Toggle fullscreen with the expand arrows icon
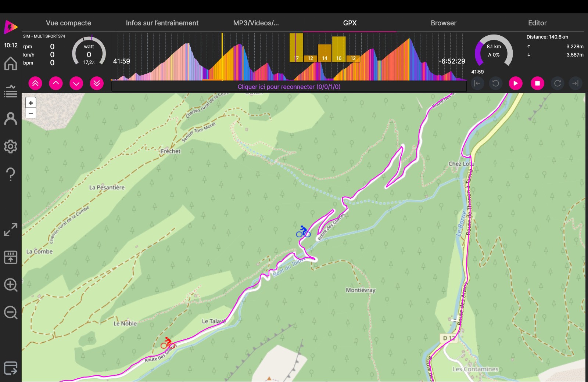The height and width of the screenshot is (382, 588). [x=11, y=230]
